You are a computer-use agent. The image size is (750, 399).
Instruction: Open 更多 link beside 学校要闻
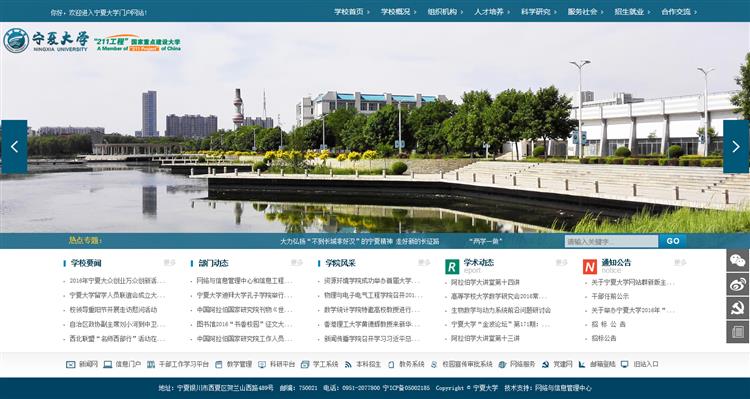(x=170, y=263)
